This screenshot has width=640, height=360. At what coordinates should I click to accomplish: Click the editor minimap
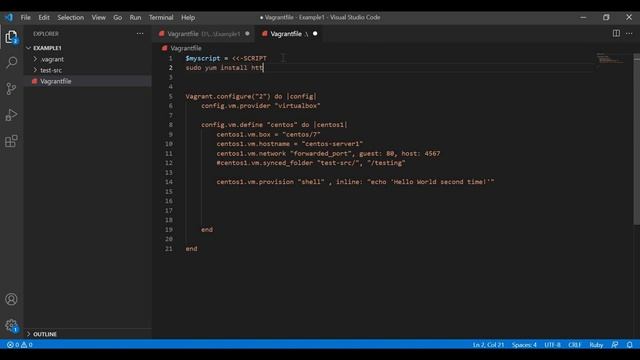(x=611, y=59)
